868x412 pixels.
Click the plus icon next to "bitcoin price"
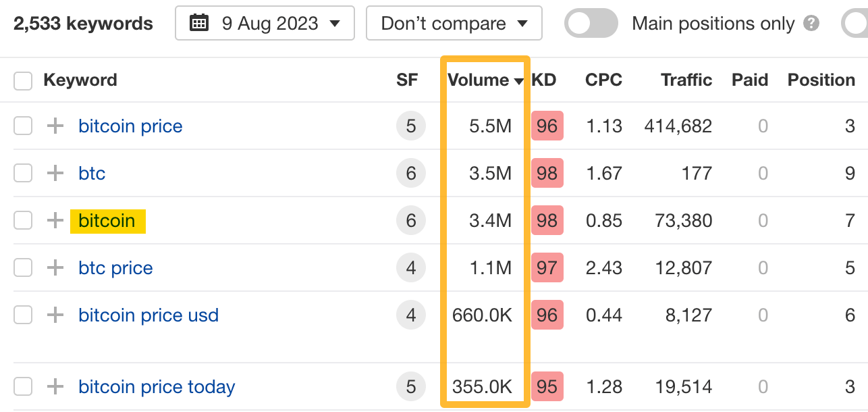click(55, 126)
